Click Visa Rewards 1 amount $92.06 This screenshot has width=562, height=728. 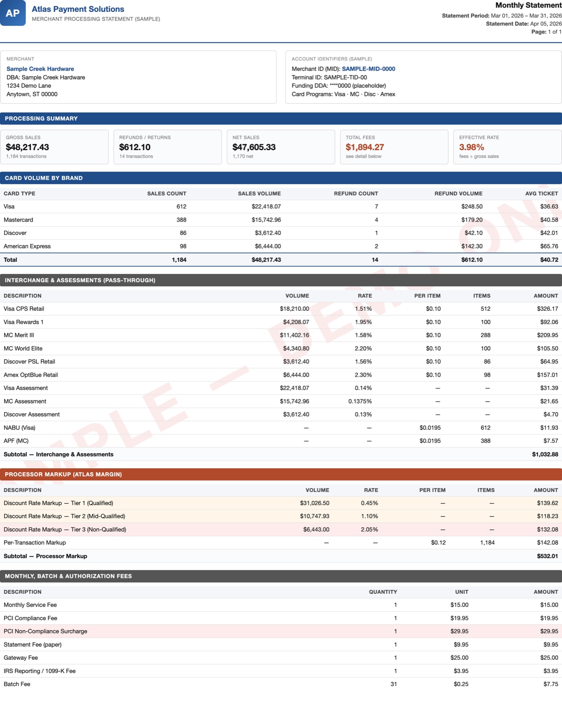point(549,322)
